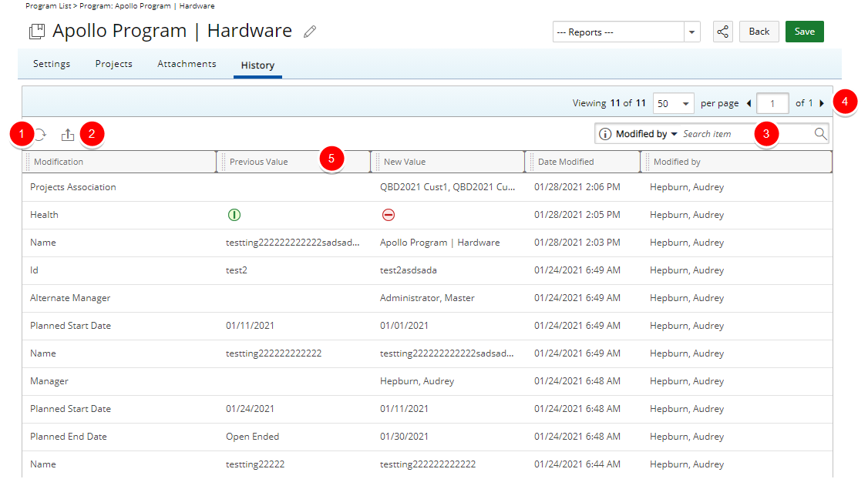
Task: Click the pencil edit icon beside program title
Action: click(x=310, y=32)
